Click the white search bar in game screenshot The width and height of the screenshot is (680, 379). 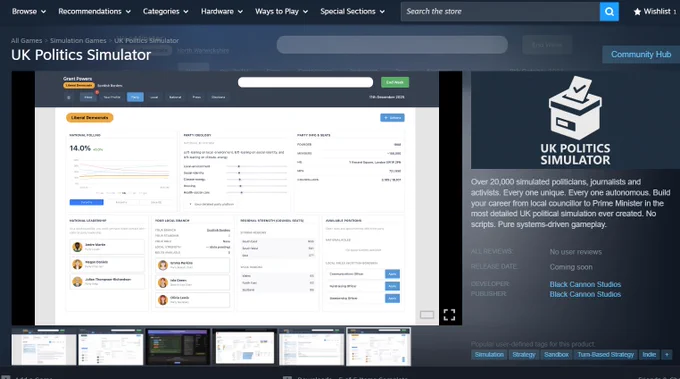click(305, 82)
